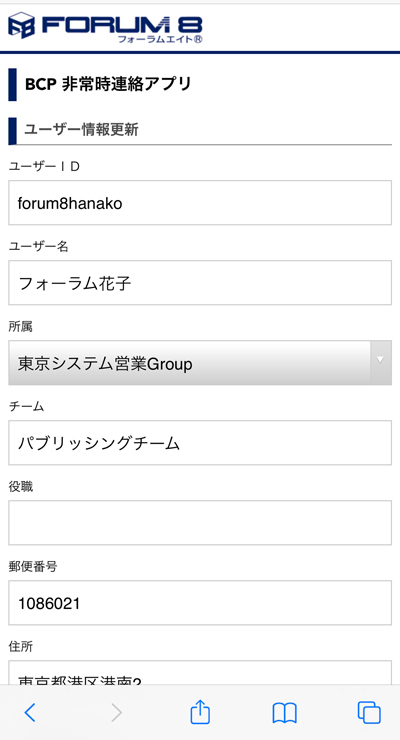Open the 東京システム営業Group select box
This screenshot has width=400, height=740.
coord(200,362)
